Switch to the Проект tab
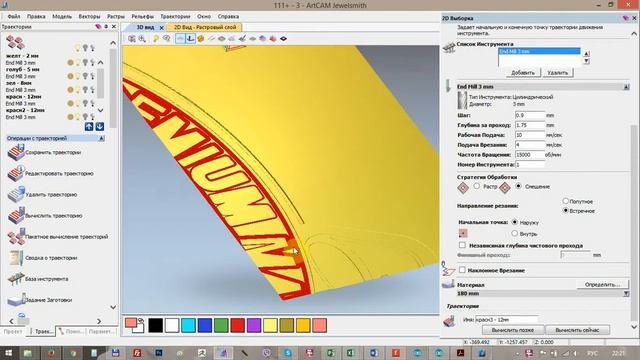This screenshot has width=640, height=360. pyautogui.click(x=13, y=331)
